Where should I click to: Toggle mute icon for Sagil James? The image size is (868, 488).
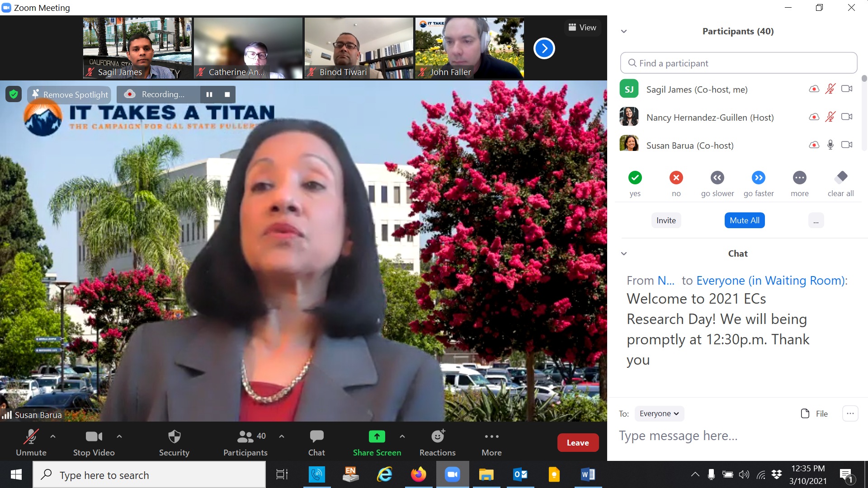[830, 89]
